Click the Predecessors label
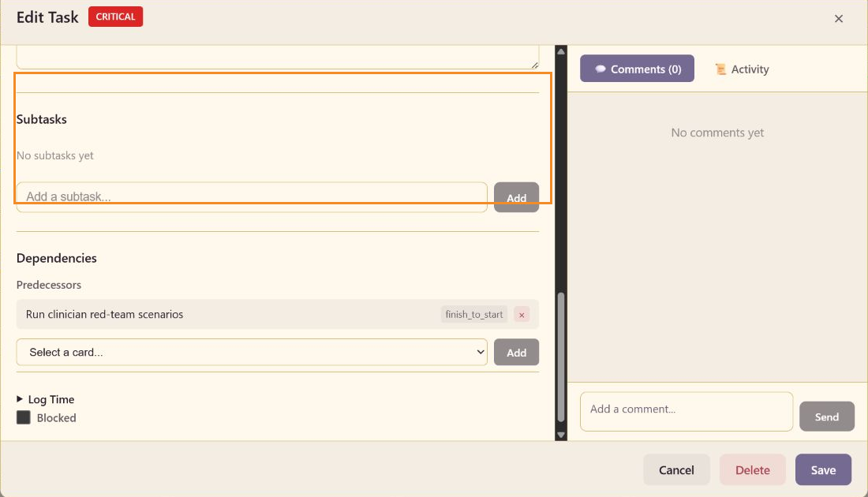Viewport: 868px width, 497px height. point(49,285)
